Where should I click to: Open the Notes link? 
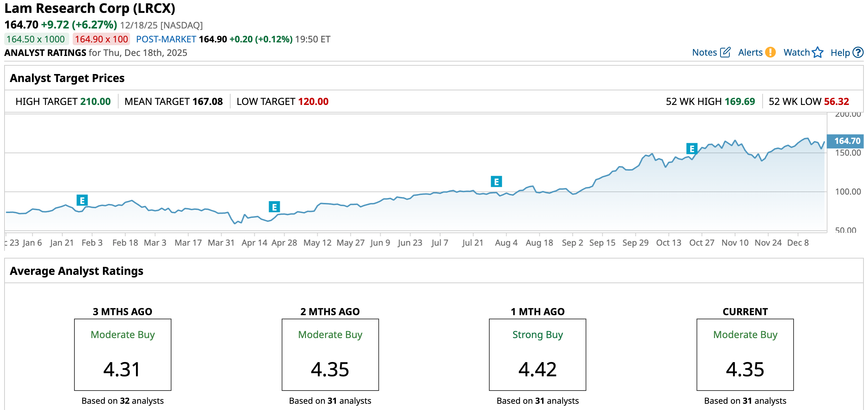click(704, 52)
